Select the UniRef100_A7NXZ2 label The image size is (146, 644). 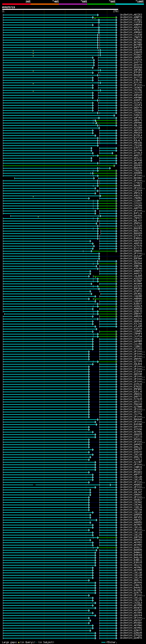coord(131,80)
